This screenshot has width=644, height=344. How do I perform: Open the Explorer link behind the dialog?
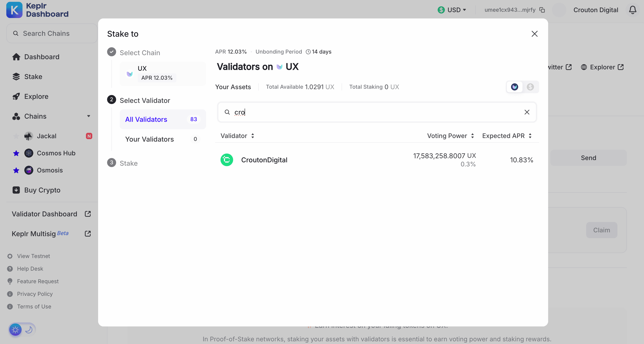coord(602,67)
